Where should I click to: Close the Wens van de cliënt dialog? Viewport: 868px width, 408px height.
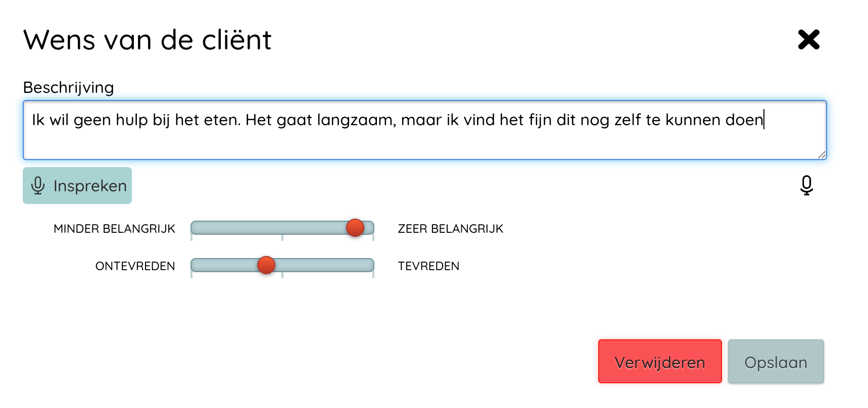[808, 39]
